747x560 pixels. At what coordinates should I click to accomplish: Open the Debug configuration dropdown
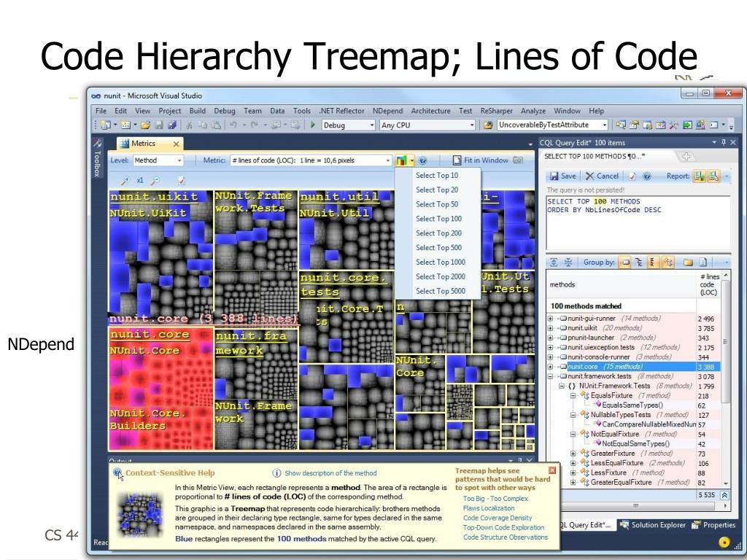[x=349, y=125]
